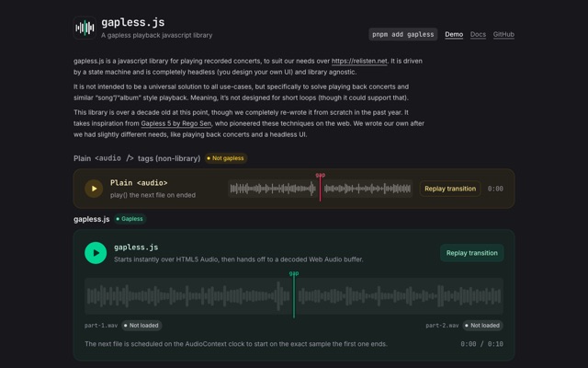This screenshot has width=588, height=368.
Task: Click the gapless.js page title
Action: click(132, 22)
